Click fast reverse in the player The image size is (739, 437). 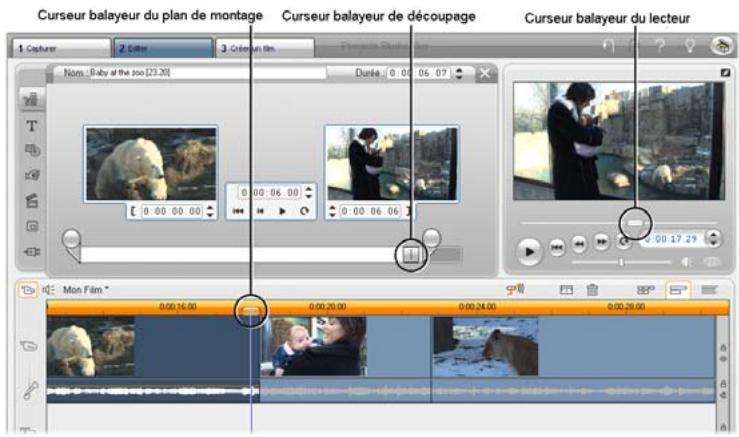coord(579,244)
